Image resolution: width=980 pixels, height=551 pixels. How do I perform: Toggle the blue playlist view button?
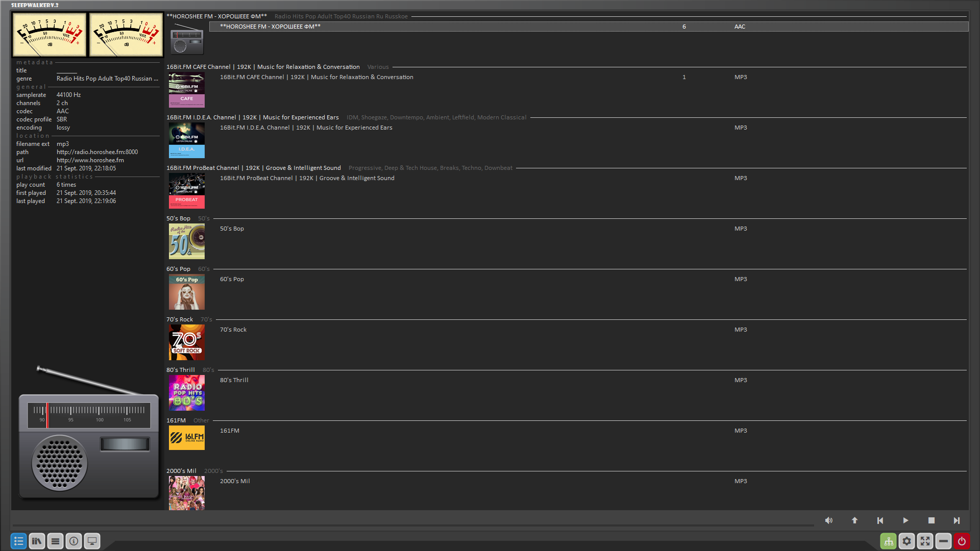click(18, 541)
